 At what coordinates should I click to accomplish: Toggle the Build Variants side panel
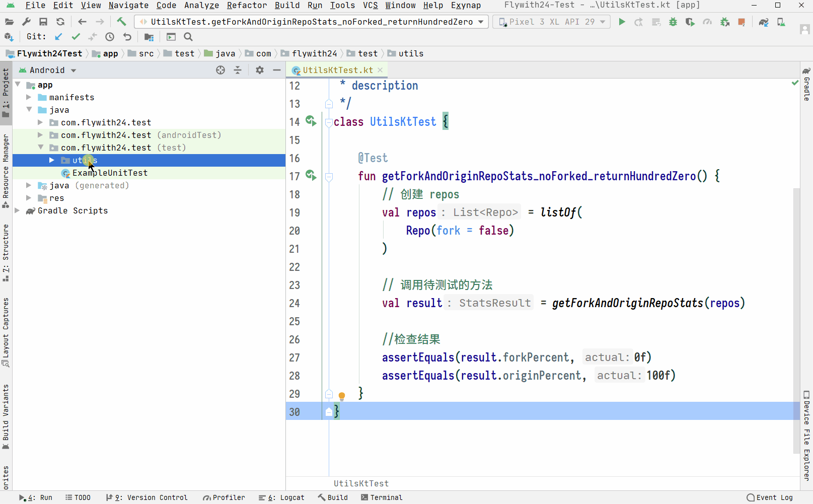coord(6,417)
